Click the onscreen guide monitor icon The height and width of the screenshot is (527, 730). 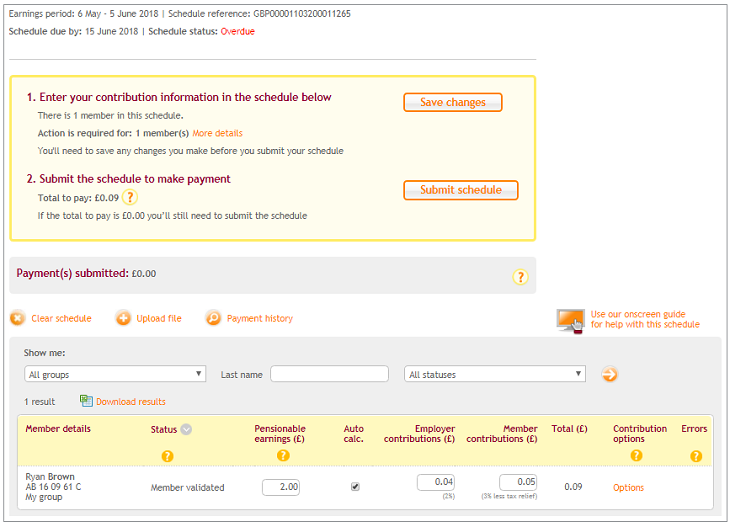pyautogui.click(x=570, y=320)
